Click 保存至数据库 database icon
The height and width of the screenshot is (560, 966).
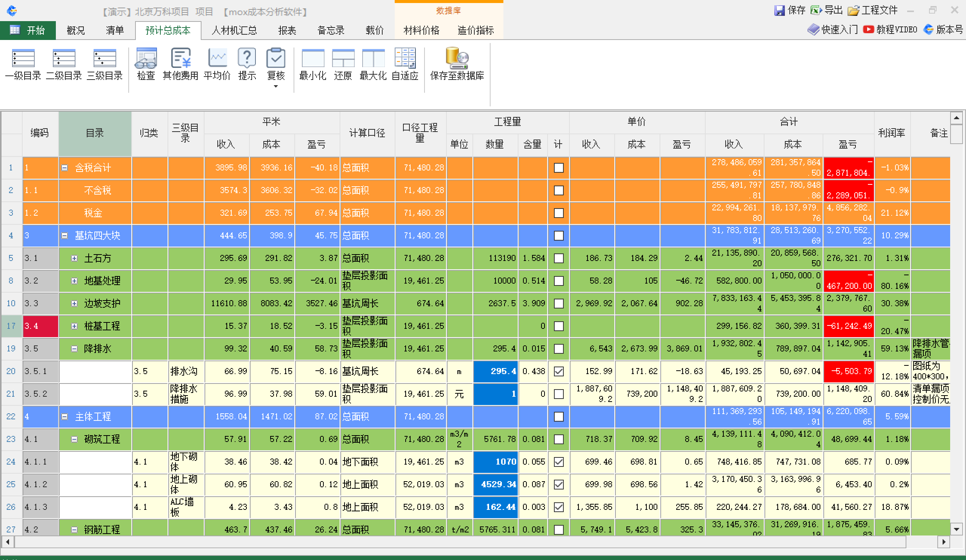[x=457, y=58]
